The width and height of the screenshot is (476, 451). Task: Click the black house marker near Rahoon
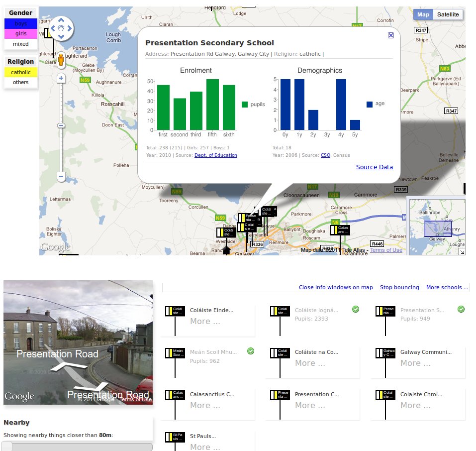pyautogui.click(x=226, y=250)
